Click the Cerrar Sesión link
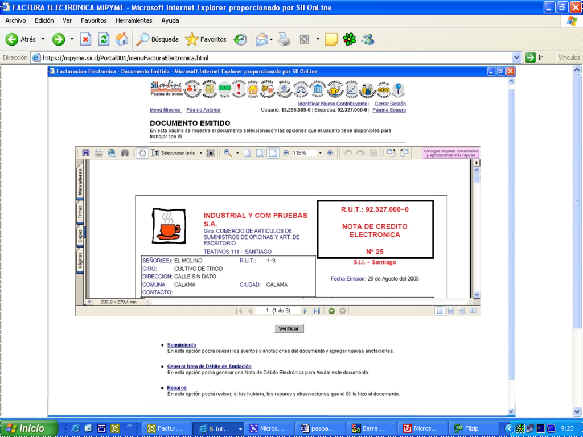The image size is (583, 437). [390, 103]
